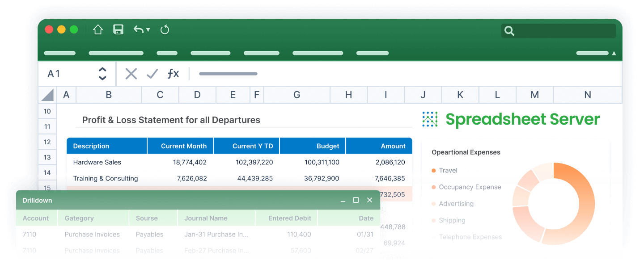644x260 pixels.
Task: Click the Spreadsheet Server dotted logo icon
Action: coord(429,119)
